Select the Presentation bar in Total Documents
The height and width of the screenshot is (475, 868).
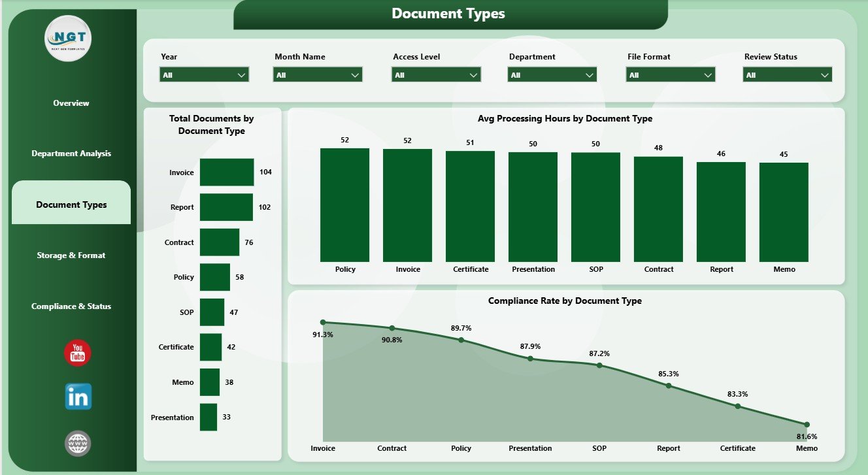tap(209, 417)
